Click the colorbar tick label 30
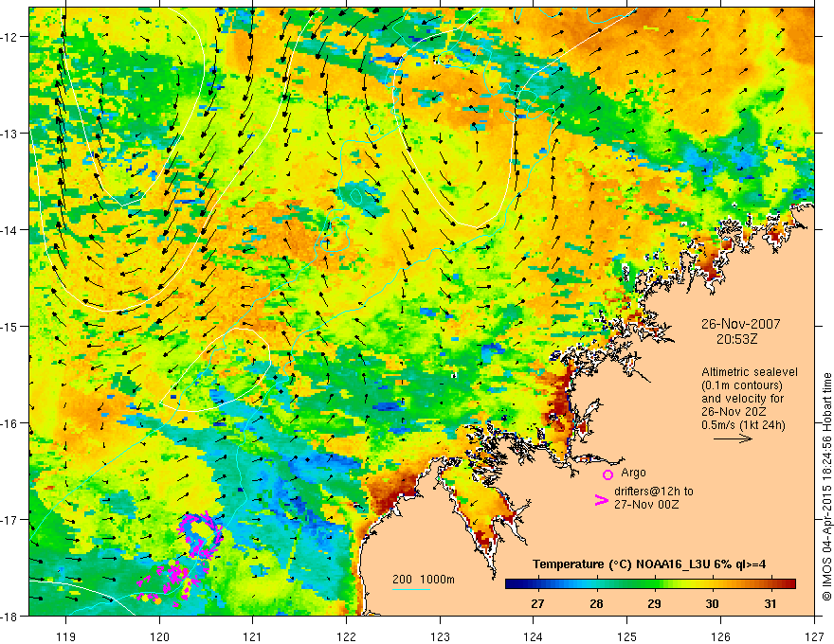This screenshot has width=834, height=644. click(x=712, y=603)
